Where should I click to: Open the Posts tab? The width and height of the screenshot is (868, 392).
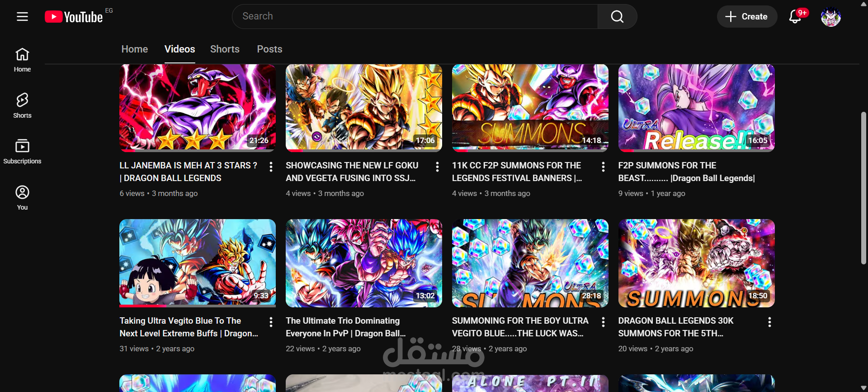coord(269,49)
